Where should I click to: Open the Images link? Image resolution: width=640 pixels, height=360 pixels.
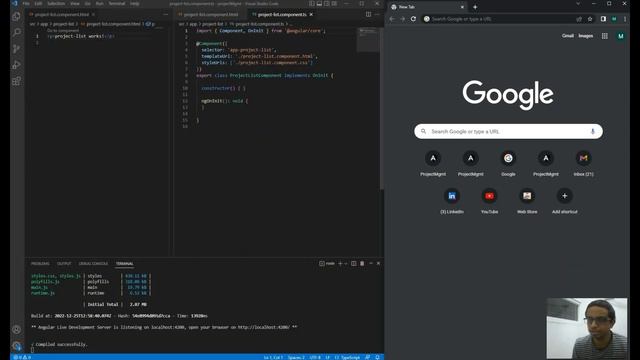coord(586,36)
